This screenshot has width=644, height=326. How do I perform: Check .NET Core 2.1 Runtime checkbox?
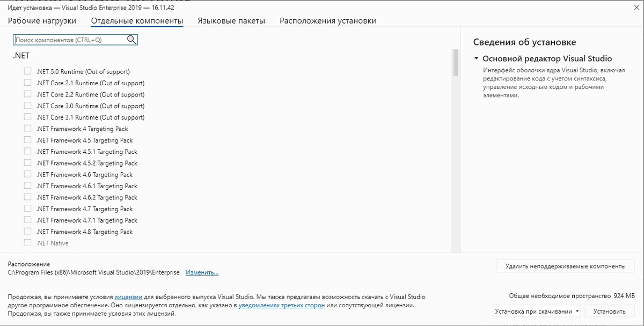(27, 83)
